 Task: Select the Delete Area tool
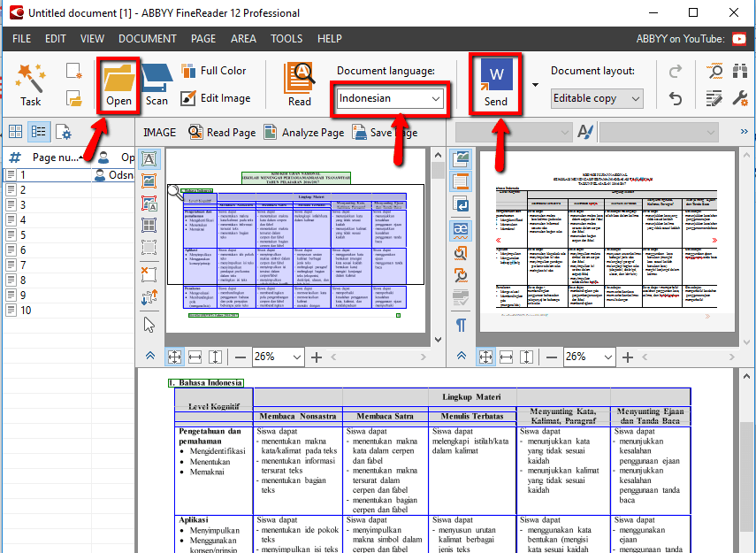coord(149,274)
